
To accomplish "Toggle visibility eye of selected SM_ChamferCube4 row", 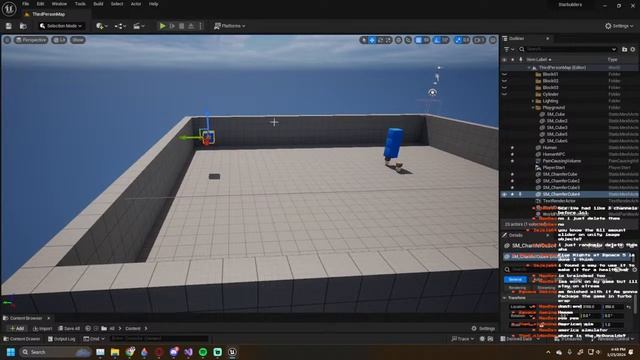I will click(x=504, y=195).
